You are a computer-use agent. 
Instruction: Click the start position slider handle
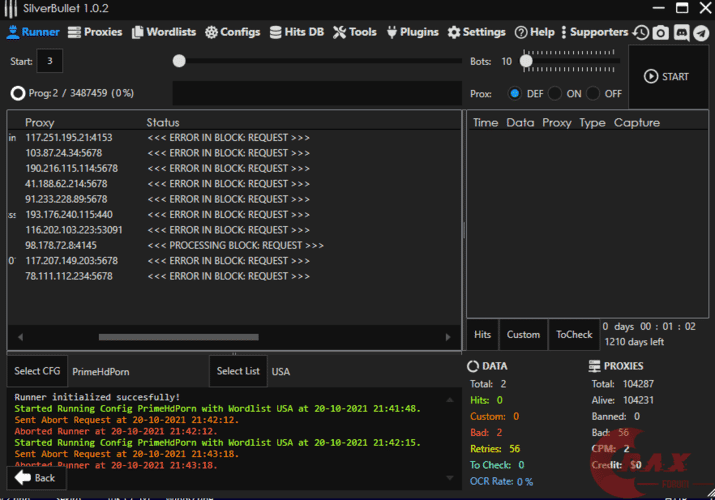(x=179, y=61)
